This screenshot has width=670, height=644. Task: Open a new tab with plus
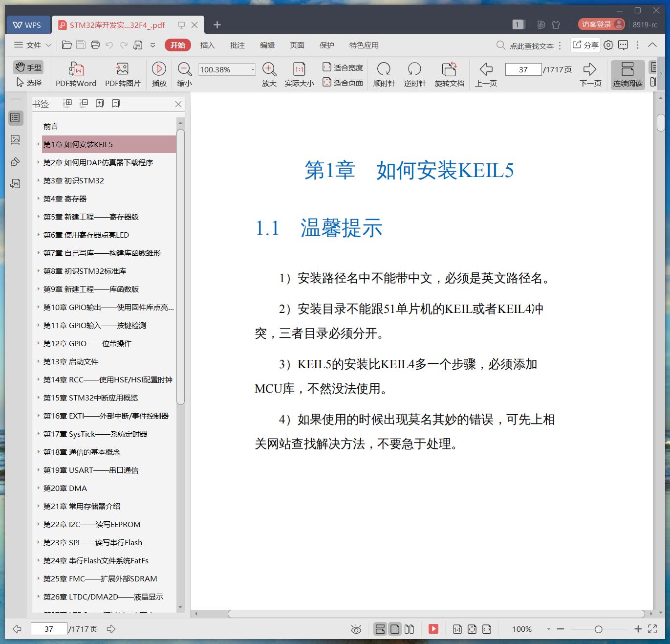(x=217, y=24)
